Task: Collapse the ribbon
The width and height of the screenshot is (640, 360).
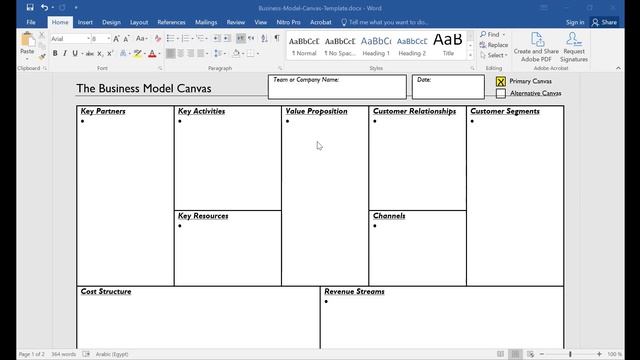Action: click(618, 68)
